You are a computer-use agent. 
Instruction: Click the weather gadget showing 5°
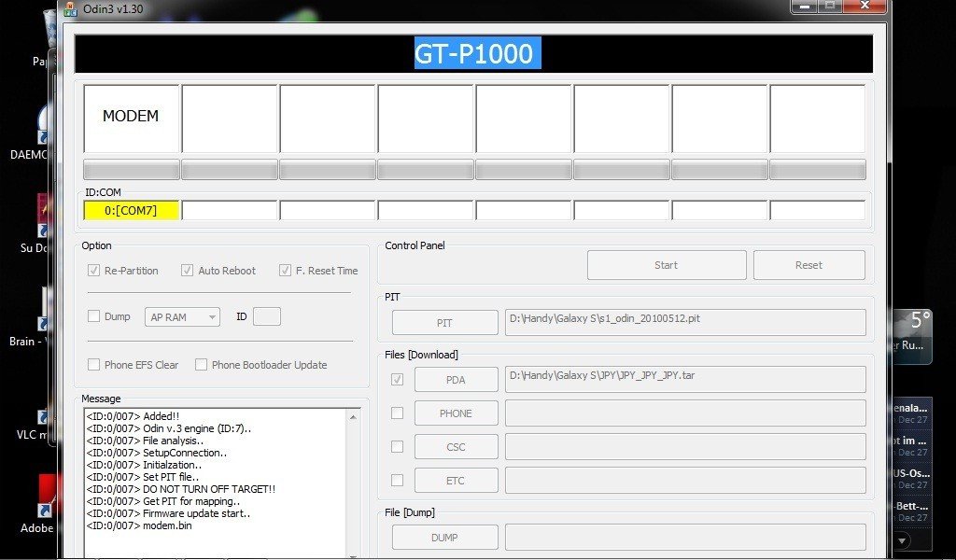click(911, 337)
